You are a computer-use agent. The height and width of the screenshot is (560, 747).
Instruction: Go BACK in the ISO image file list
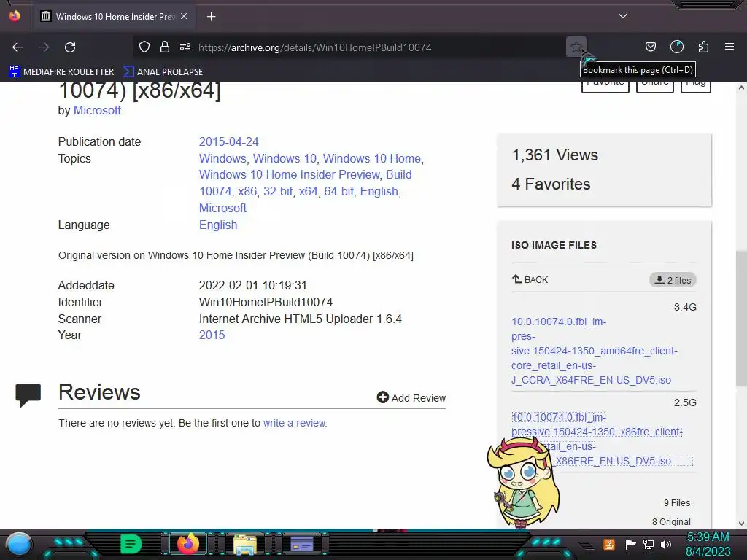[530, 279]
